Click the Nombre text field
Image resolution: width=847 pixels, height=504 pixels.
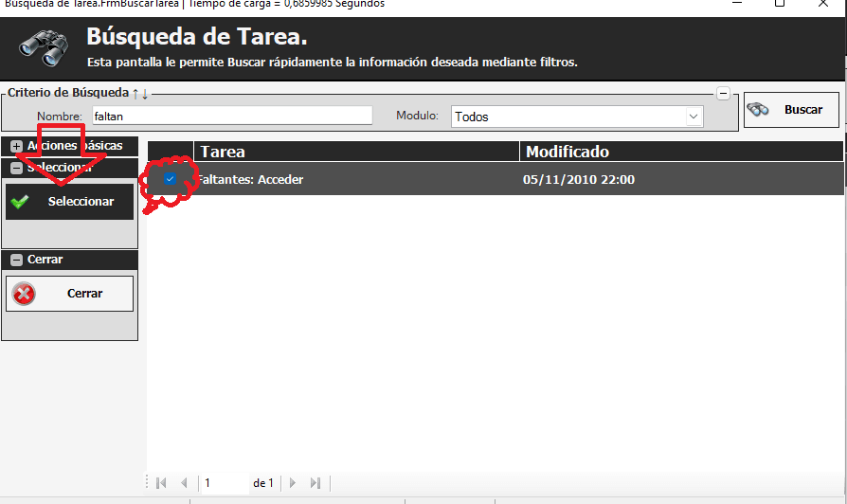[231, 116]
